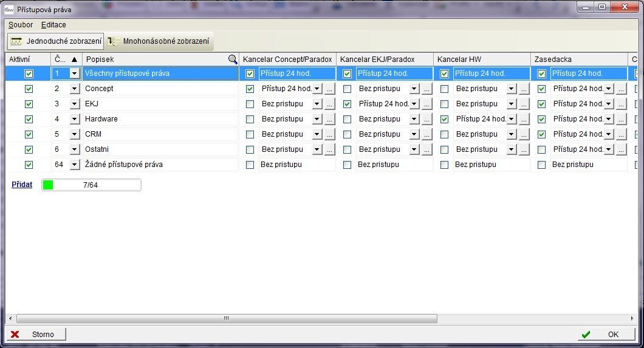Image resolution: width=644 pixels, height=348 pixels.
Task: Click the sort arrow in the Č... column header
Action: [74, 60]
